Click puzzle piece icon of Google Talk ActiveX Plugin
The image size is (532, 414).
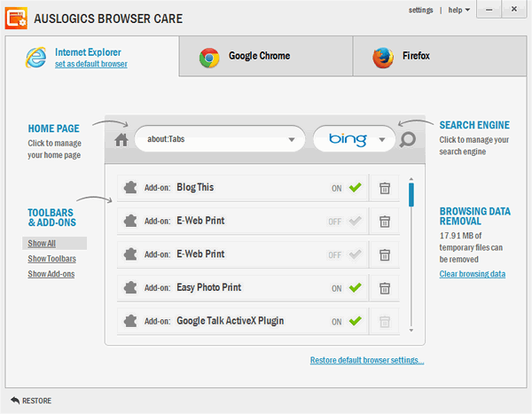click(130, 321)
